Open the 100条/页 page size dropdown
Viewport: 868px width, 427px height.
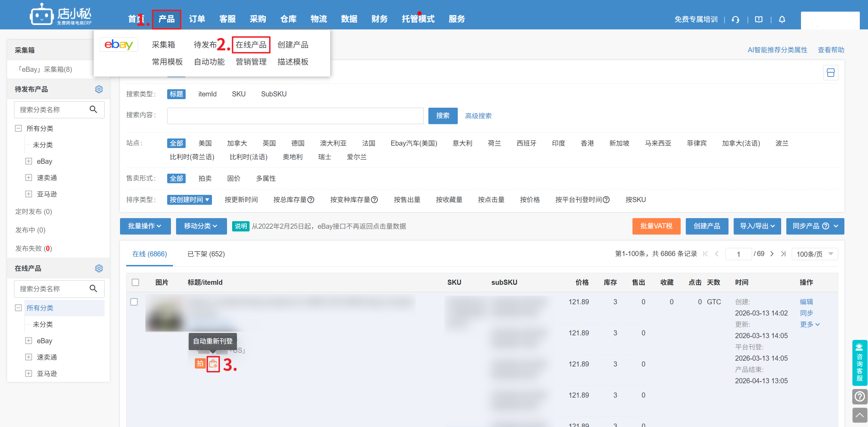(x=814, y=254)
